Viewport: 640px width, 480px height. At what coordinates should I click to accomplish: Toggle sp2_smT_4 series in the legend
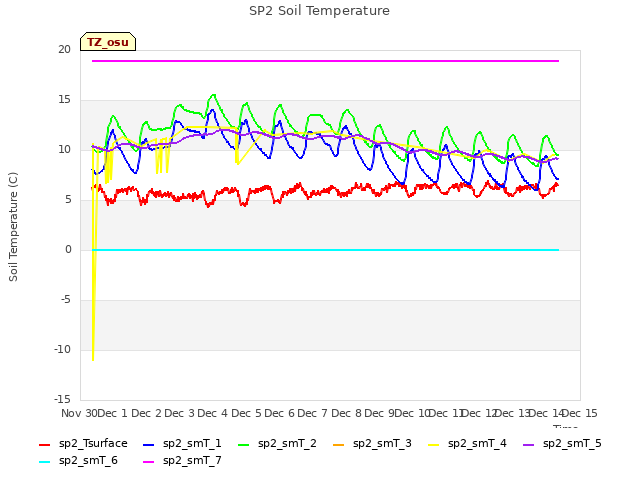[x=467, y=444]
